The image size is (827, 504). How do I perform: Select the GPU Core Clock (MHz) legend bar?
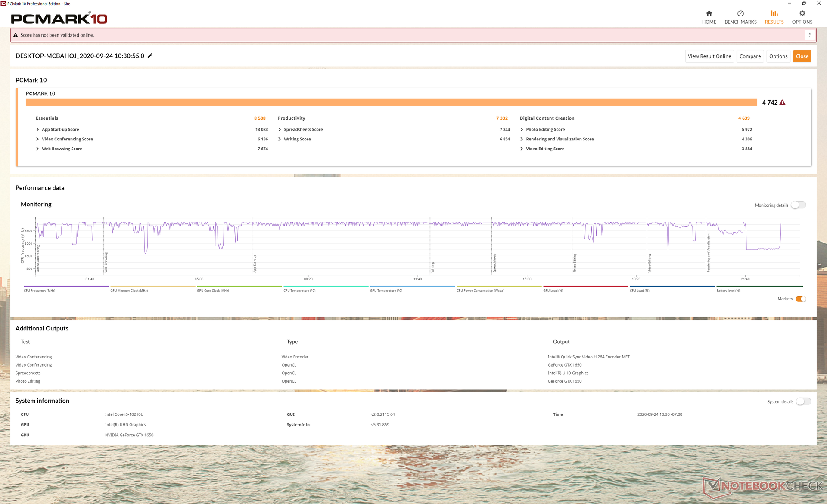tap(239, 286)
